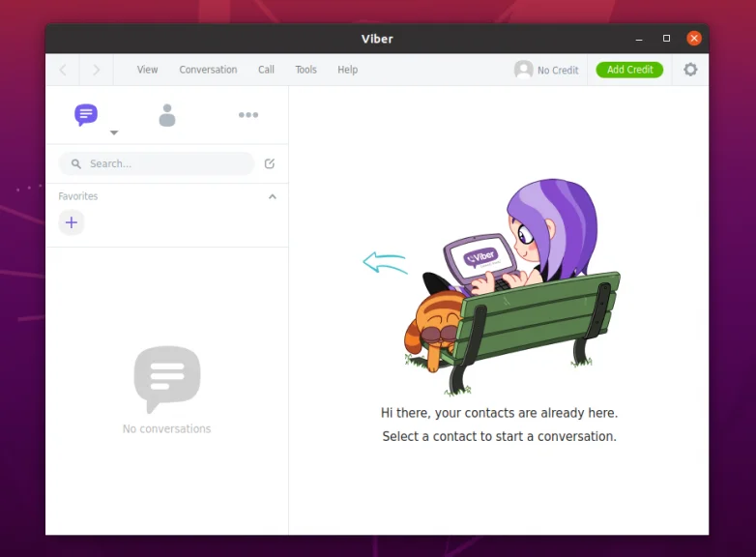Add a favorite with plus button
The width and height of the screenshot is (756, 557).
pyautogui.click(x=72, y=222)
